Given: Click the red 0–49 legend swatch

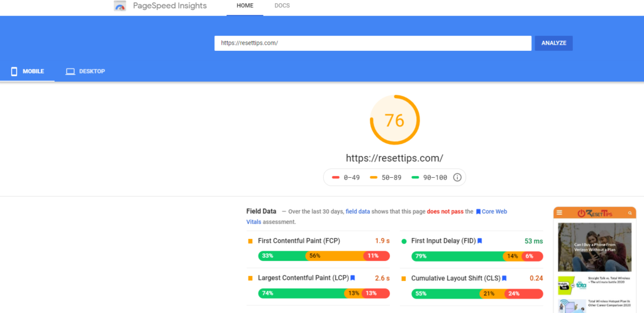Looking at the screenshot, I should click(x=336, y=178).
